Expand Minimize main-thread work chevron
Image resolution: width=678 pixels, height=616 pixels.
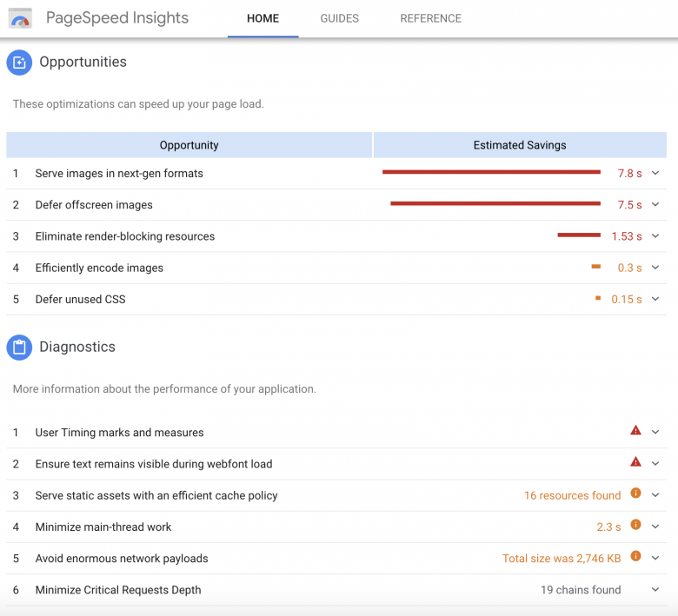coord(655,527)
